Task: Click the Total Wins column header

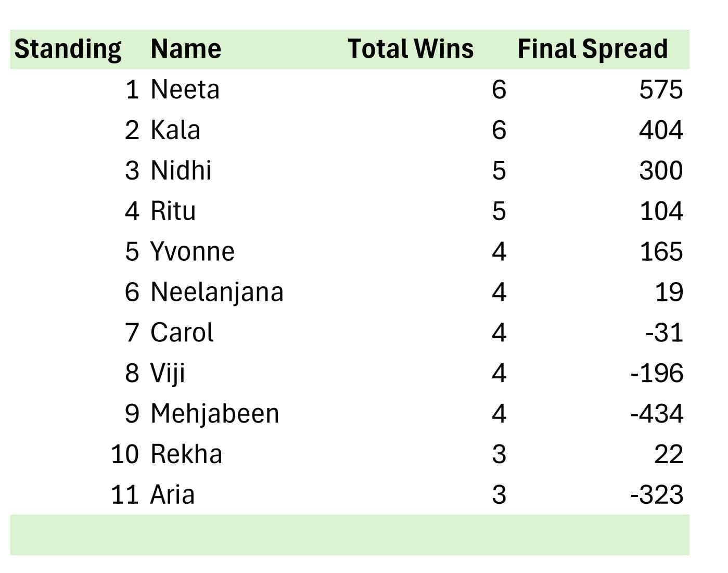Action: (411, 49)
